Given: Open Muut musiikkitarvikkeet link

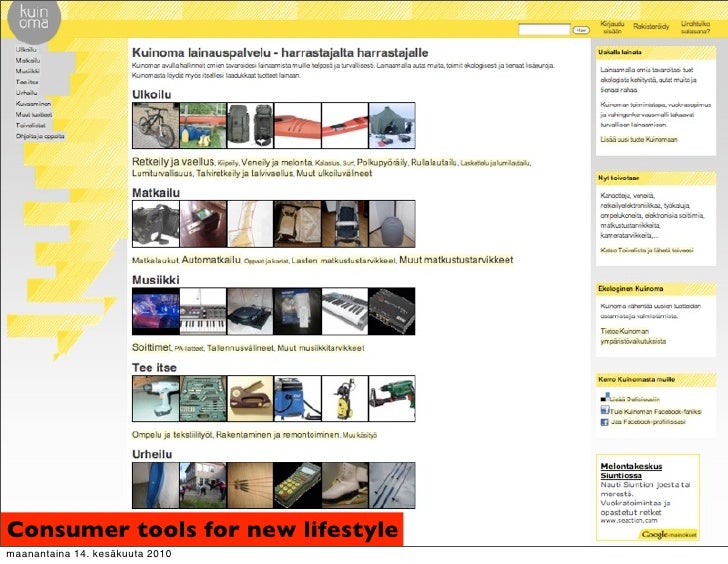Looking at the screenshot, I should [x=321, y=348].
